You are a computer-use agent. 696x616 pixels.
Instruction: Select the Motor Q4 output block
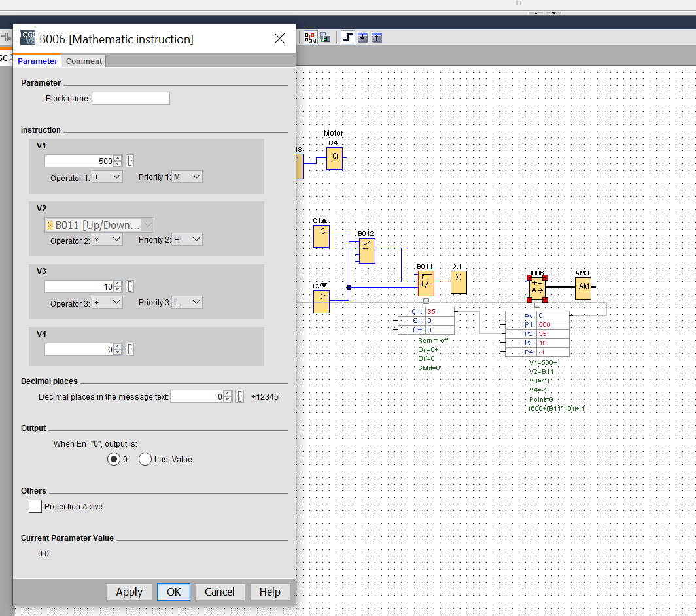point(335,158)
